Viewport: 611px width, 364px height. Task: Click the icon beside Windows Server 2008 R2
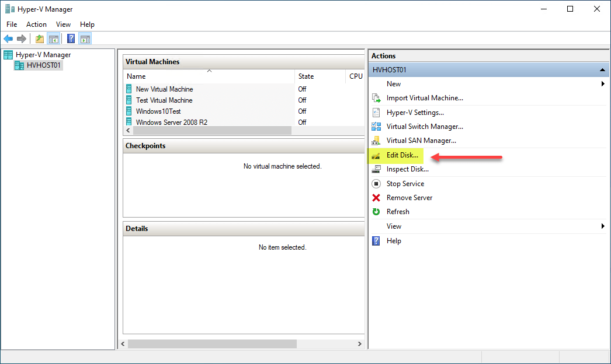129,122
